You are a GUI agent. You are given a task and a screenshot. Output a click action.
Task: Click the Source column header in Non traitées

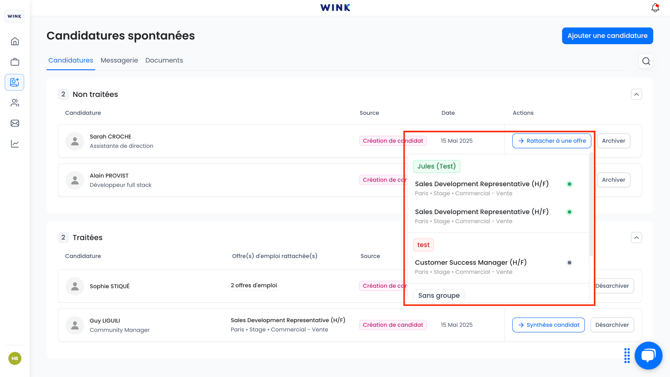(369, 113)
